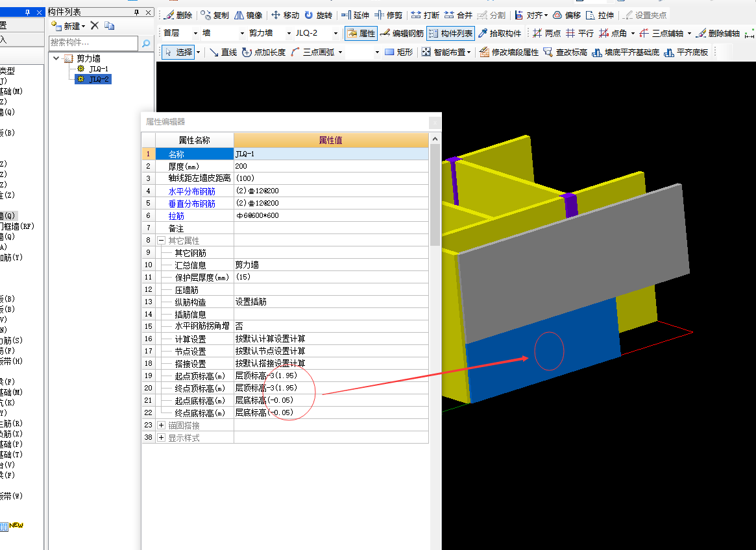Click the 延伸 (extend) tool
The image size is (756, 550).
pyautogui.click(x=356, y=16)
